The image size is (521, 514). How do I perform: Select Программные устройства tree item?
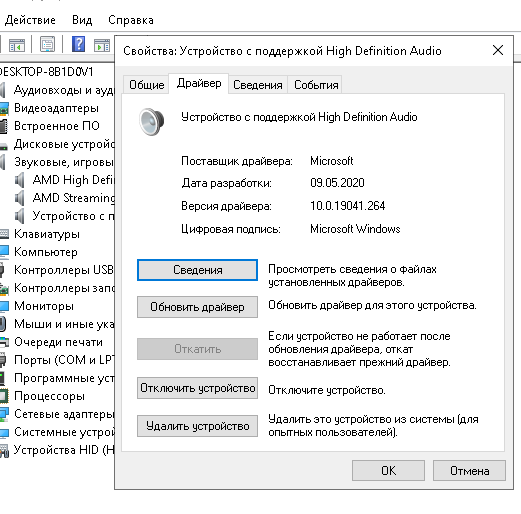pyautogui.click(x=64, y=378)
